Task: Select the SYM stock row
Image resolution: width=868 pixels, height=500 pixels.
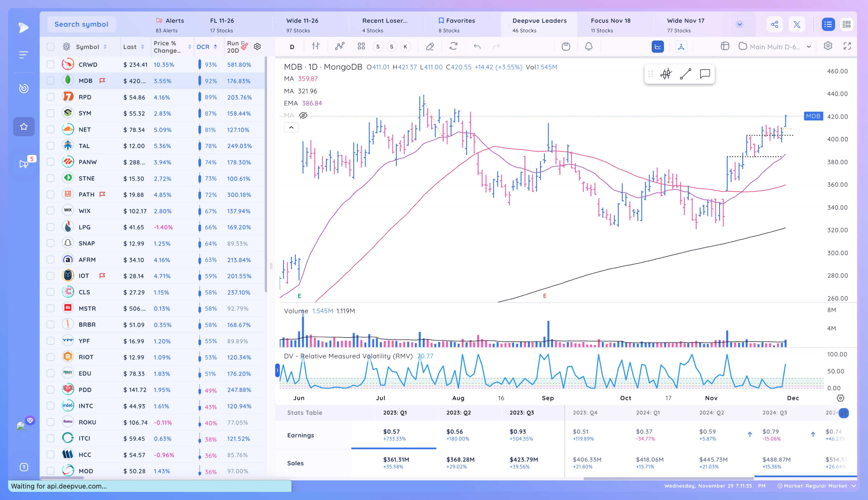Action: click(x=153, y=113)
